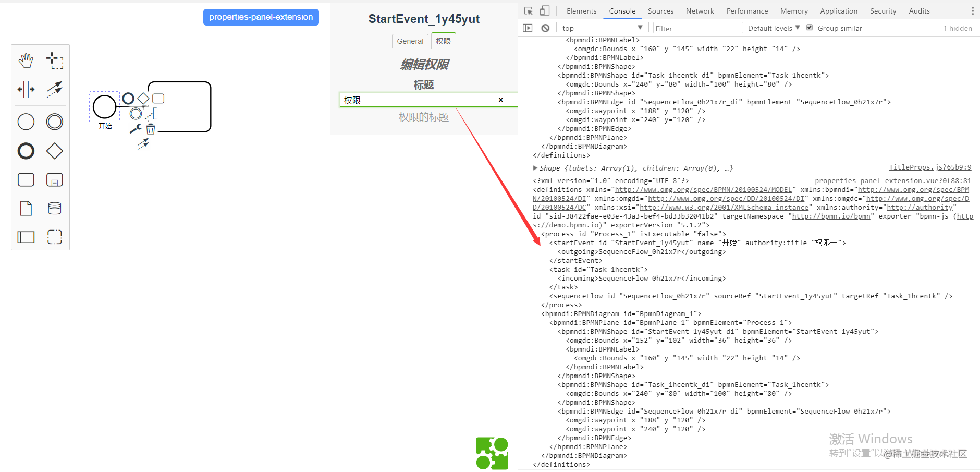Select the space tool in the palette

point(26,89)
